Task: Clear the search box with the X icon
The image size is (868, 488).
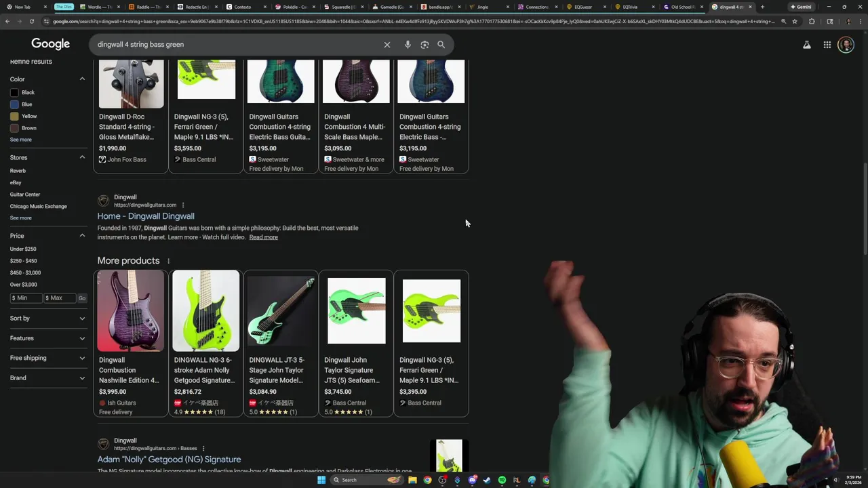Action: coord(387,45)
